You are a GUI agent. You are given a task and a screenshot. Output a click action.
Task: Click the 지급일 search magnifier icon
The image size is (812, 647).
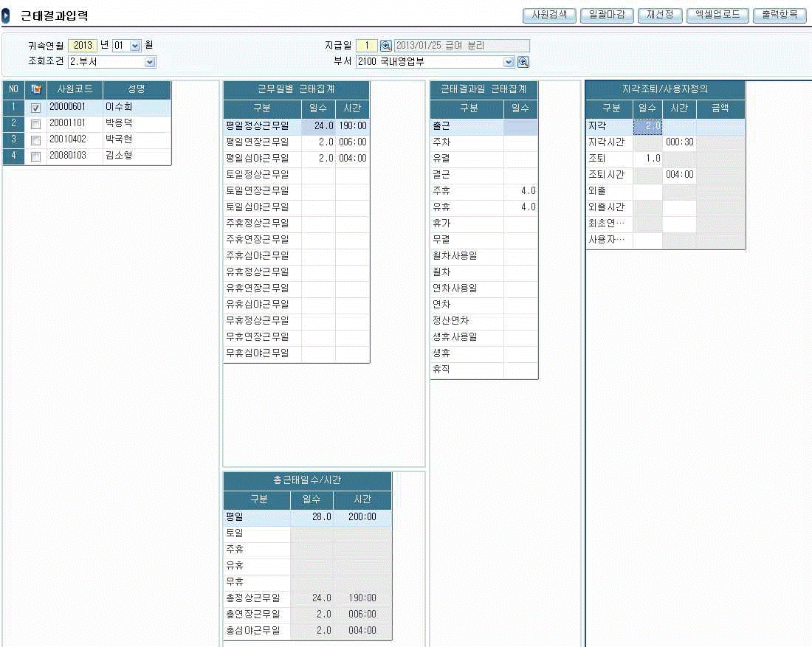pos(385,46)
